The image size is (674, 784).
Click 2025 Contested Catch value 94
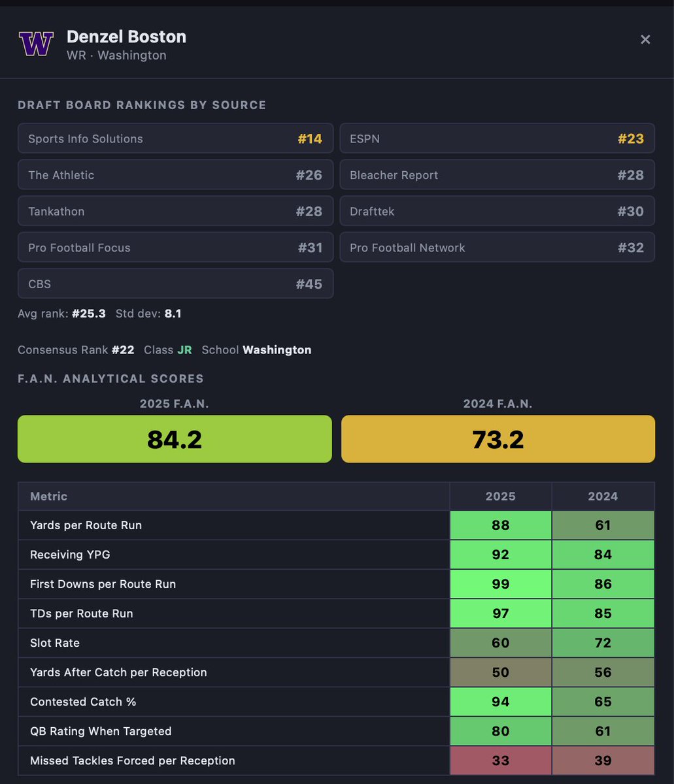click(x=501, y=702)
